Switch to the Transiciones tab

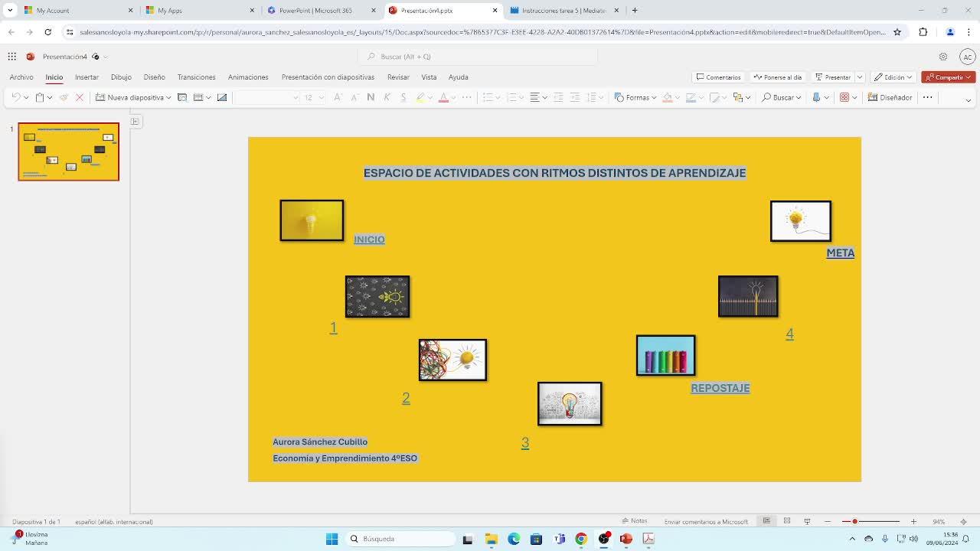click(196, 77)
